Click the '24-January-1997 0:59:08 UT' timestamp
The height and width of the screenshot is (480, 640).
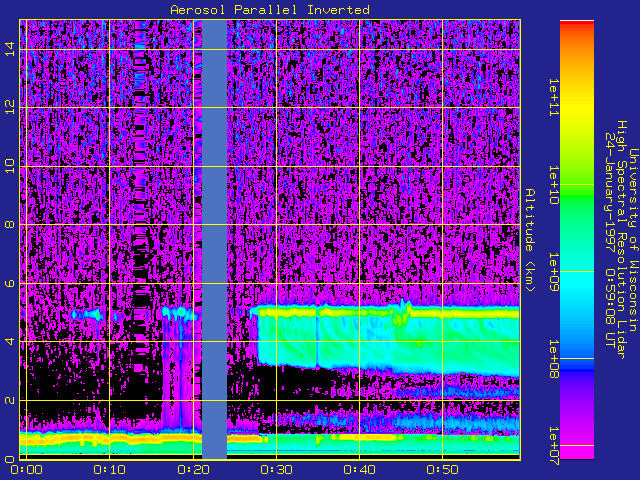[x=610, y=240]
